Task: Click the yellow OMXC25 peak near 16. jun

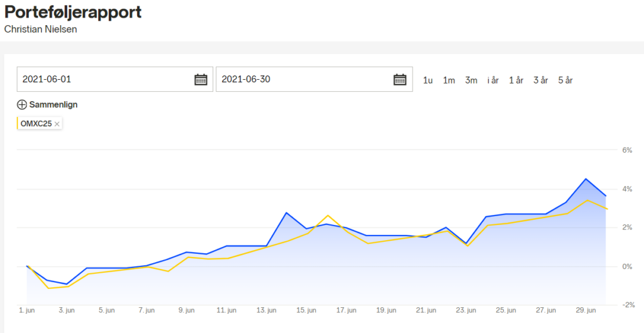Action: pos(328,216)
